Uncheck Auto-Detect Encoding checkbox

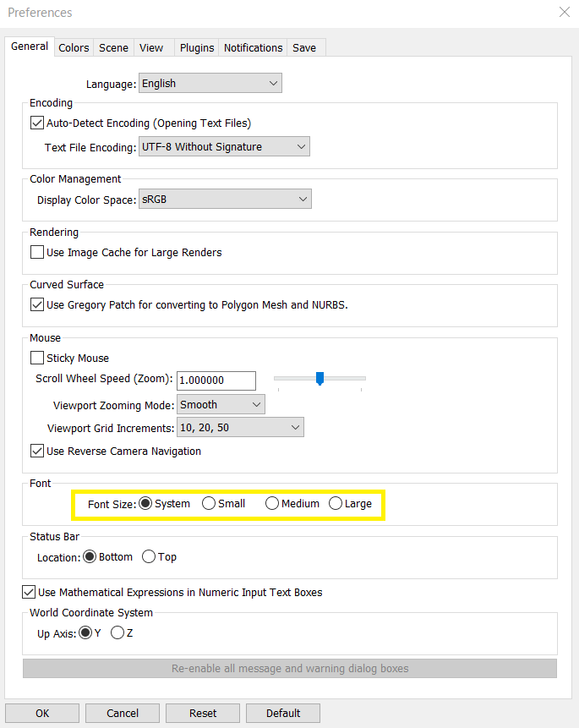[x=37, y=123]
